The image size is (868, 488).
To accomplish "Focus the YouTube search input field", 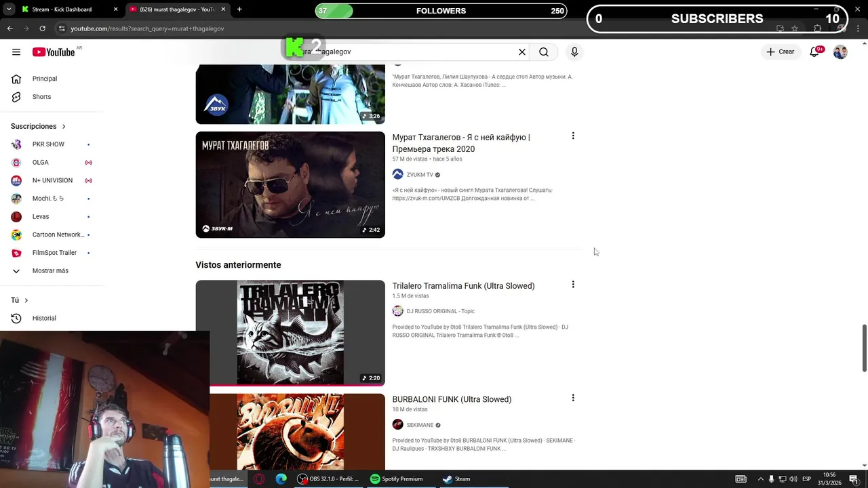I will (x=407, y=52).
